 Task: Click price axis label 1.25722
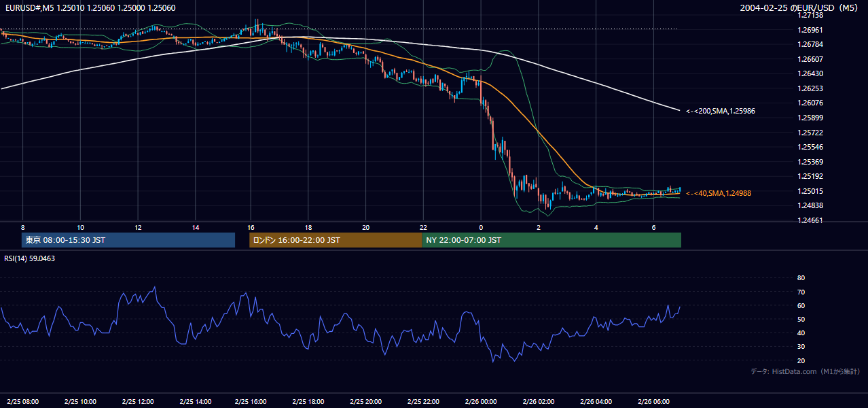(811, 133)
